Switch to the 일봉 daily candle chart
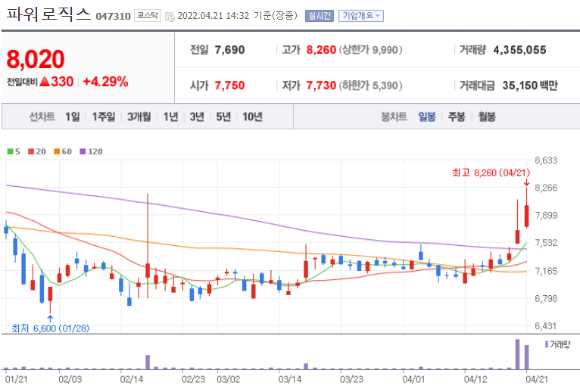This screenshot has width=580, height=392. click(427, 117)
